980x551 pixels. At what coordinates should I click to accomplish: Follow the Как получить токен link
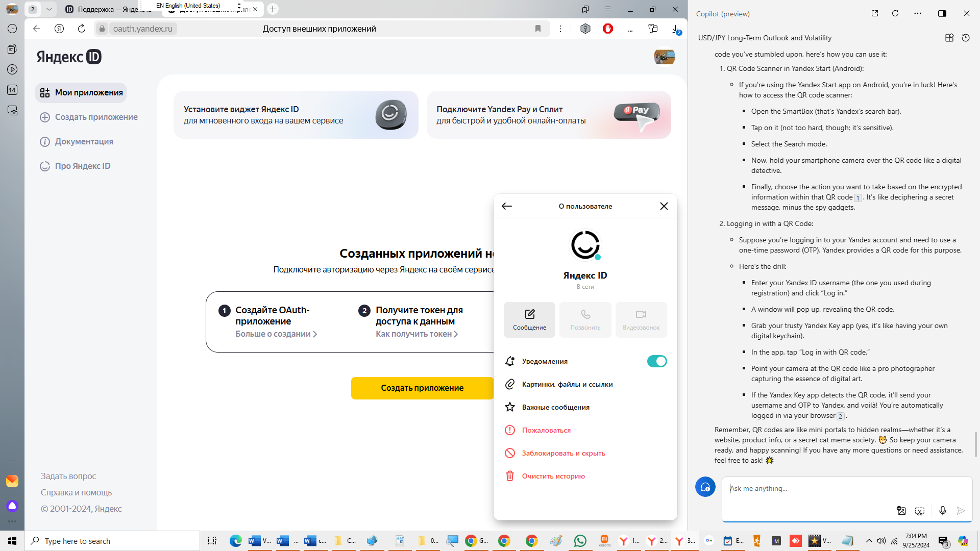click(x=416, y=334)
